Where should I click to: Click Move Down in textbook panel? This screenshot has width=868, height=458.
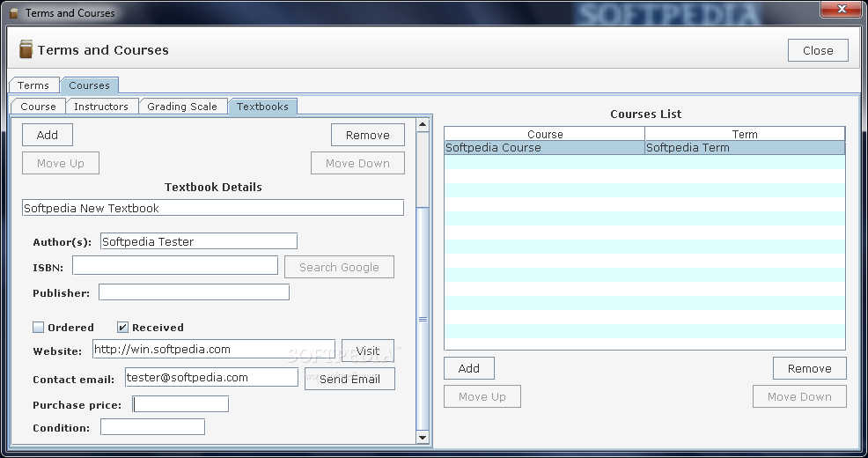[357, 163]
